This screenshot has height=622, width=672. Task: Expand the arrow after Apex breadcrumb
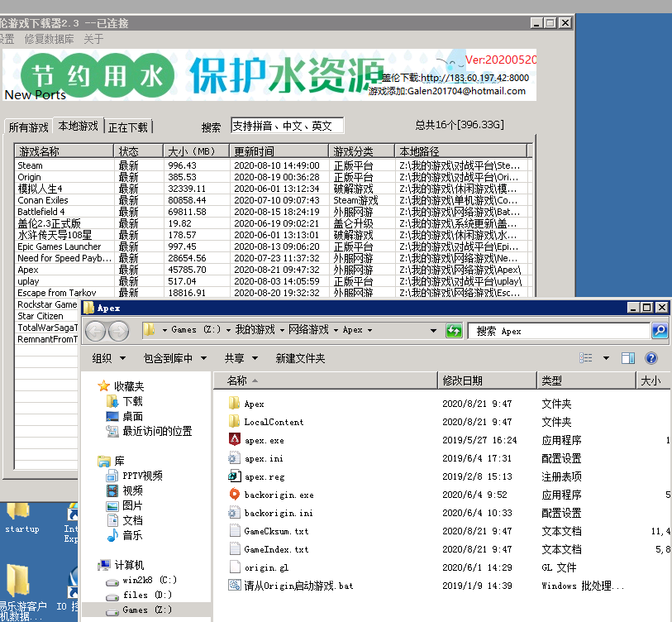tap(369, 330)
